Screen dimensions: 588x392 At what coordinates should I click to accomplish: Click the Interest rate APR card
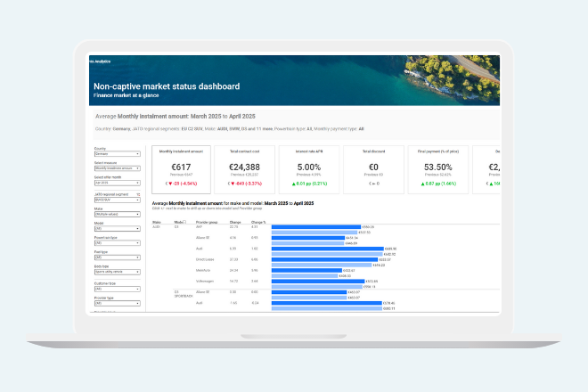[x=308, y=169]
